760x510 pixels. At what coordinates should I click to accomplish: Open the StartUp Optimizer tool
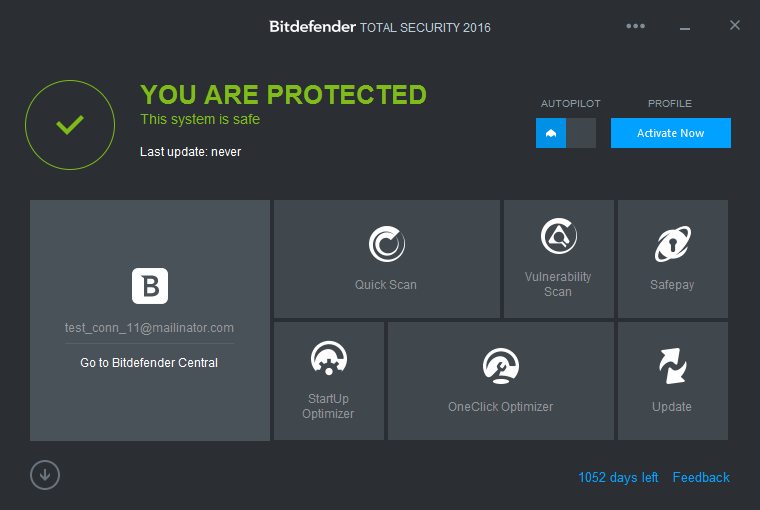pyautogui.click(x=329, y=381)
